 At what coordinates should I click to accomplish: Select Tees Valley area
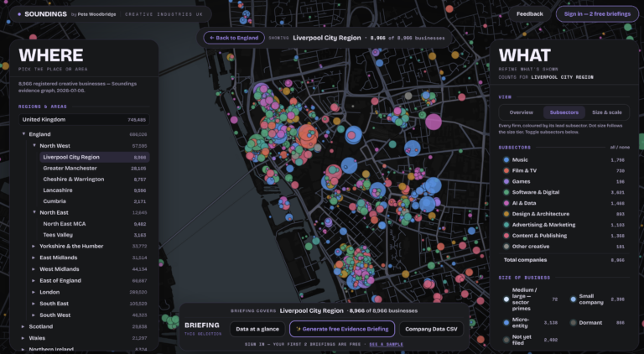[x=95, y=235]
